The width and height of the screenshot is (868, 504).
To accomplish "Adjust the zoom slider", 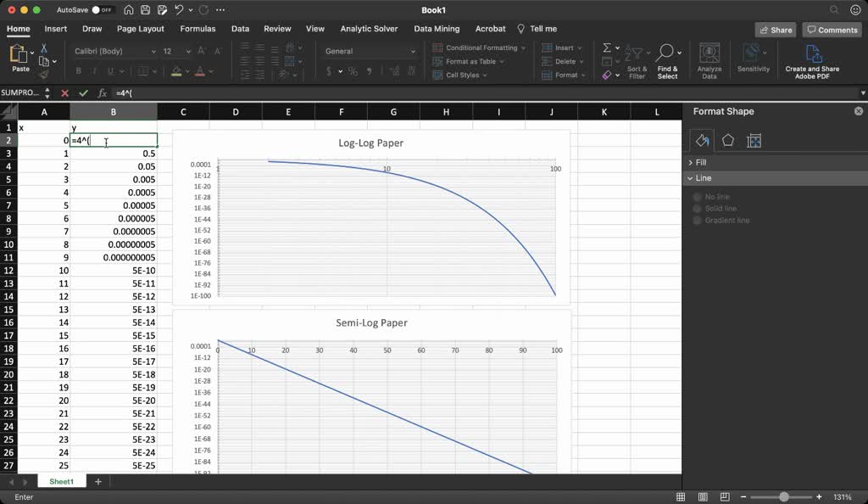I will [782, 496].
